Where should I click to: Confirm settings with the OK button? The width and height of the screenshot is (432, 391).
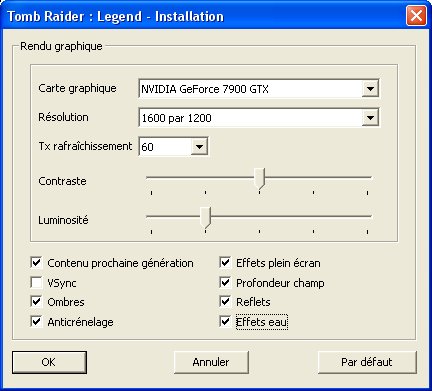(x=49, y=362)
